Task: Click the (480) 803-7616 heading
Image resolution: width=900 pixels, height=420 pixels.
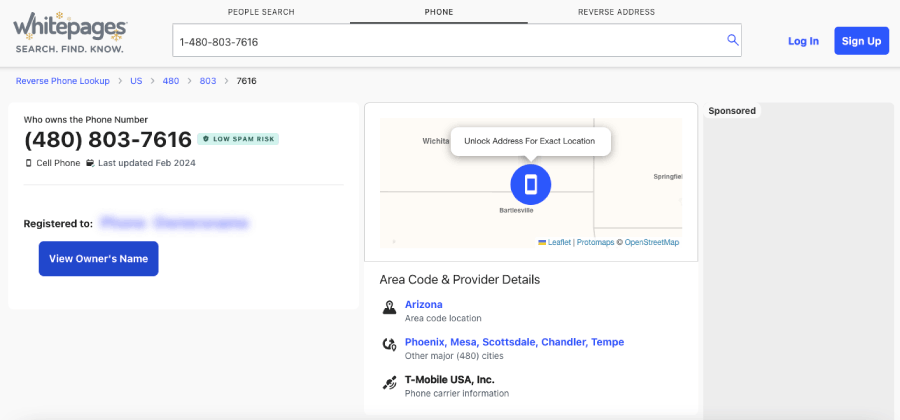Action: [x=108, y=139]
